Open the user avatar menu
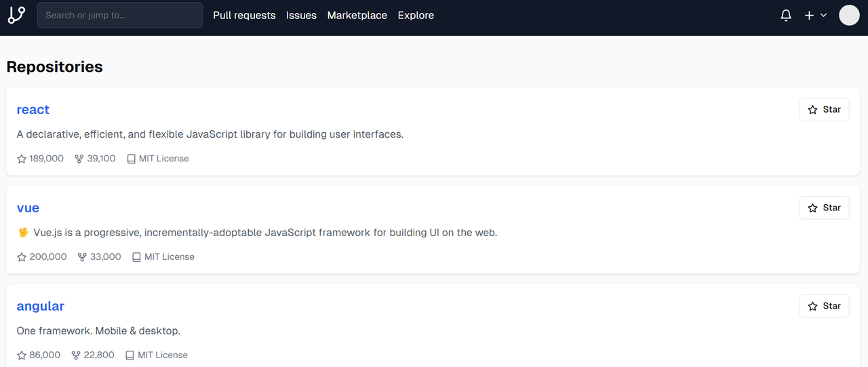The height and width of the screenshot is (367, 868). pos(849,15)
